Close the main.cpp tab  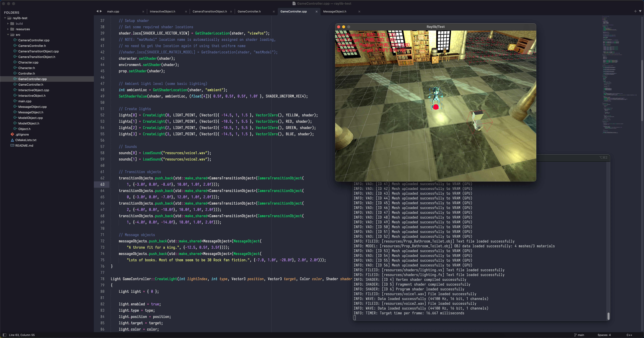click(143, 11)
